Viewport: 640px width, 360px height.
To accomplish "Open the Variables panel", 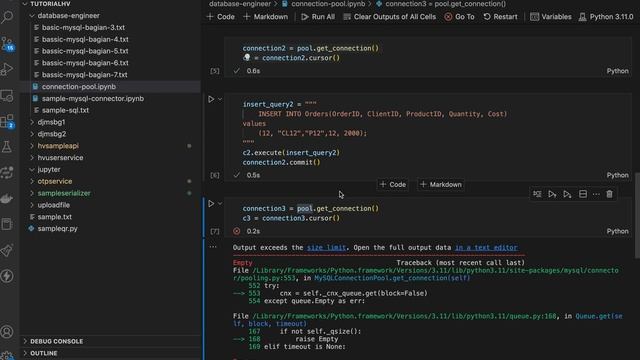I will pos(551,17).
